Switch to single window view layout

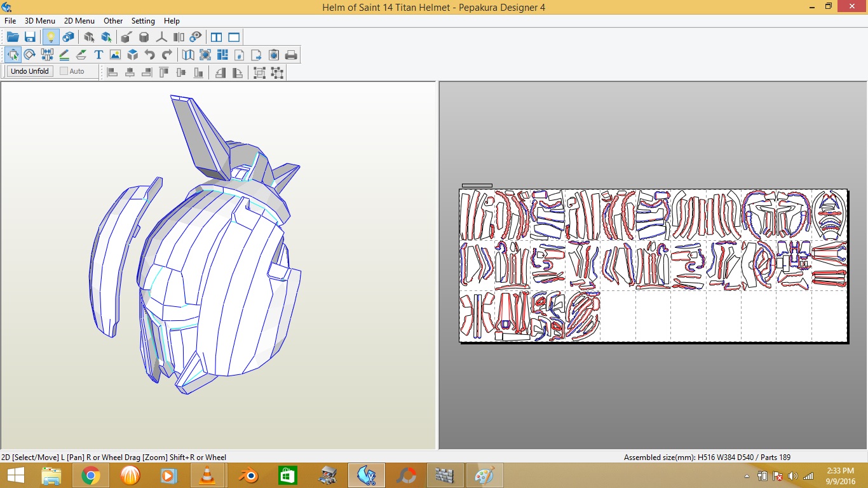[x=234, y=37]
